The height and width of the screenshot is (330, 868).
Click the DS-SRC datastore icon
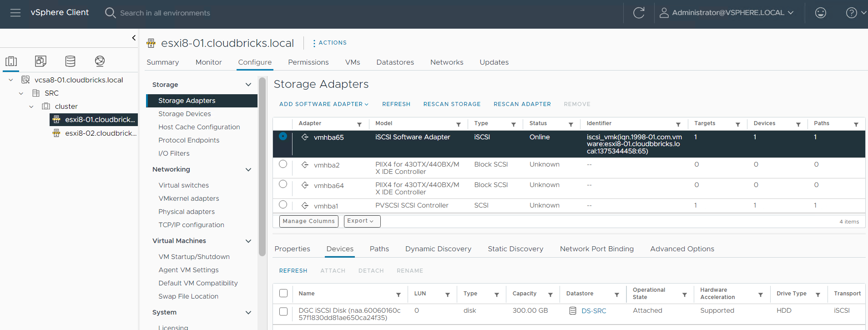pyautogui.click(x=573, y=311)
